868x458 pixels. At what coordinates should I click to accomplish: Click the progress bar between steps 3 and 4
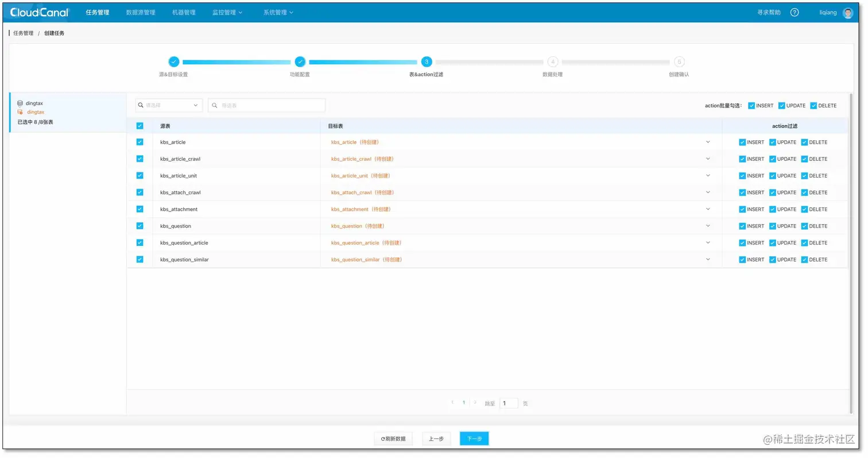point(489,62)
